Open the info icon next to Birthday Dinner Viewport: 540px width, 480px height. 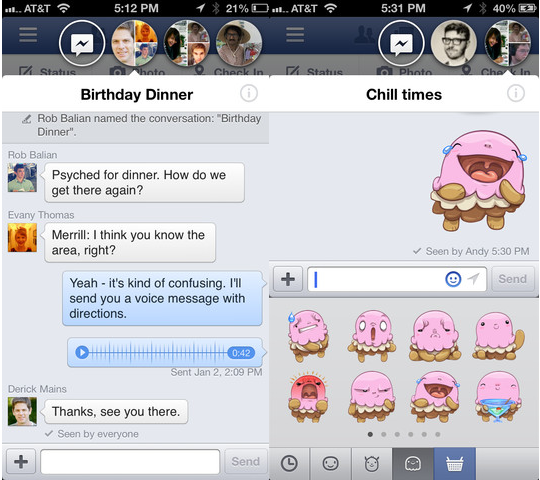coord(249,93)
